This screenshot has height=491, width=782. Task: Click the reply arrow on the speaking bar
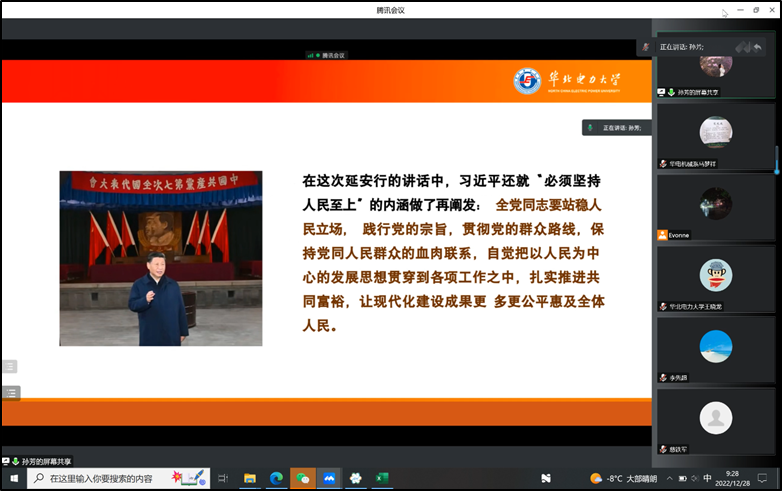[x=758, y=47]
